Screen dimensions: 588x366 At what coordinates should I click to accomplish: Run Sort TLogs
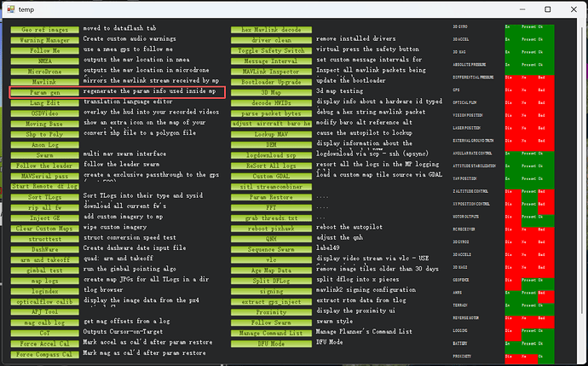(44, 197)
